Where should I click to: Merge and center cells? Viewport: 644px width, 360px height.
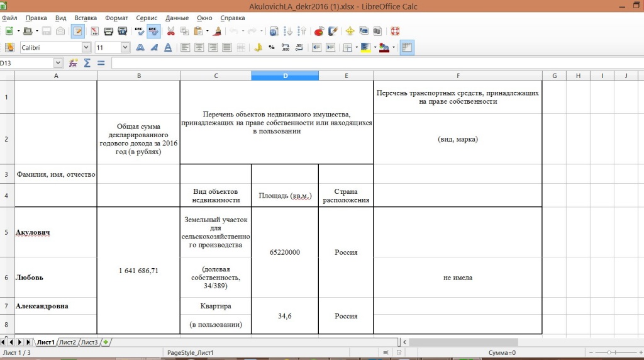tap(241, 48)
